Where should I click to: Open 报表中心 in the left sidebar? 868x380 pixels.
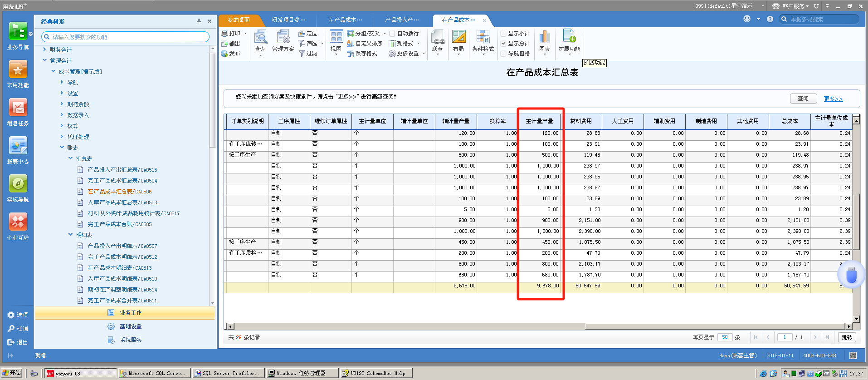pos(18,146)
